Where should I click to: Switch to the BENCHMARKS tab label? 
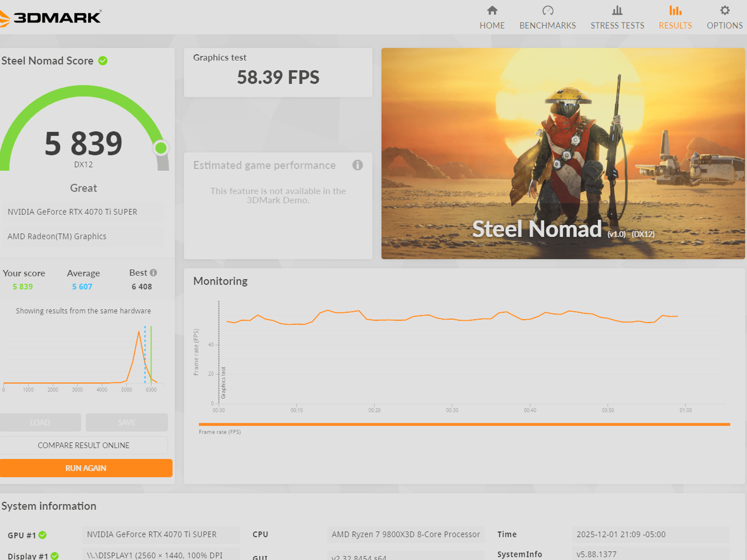pos(547,26)
